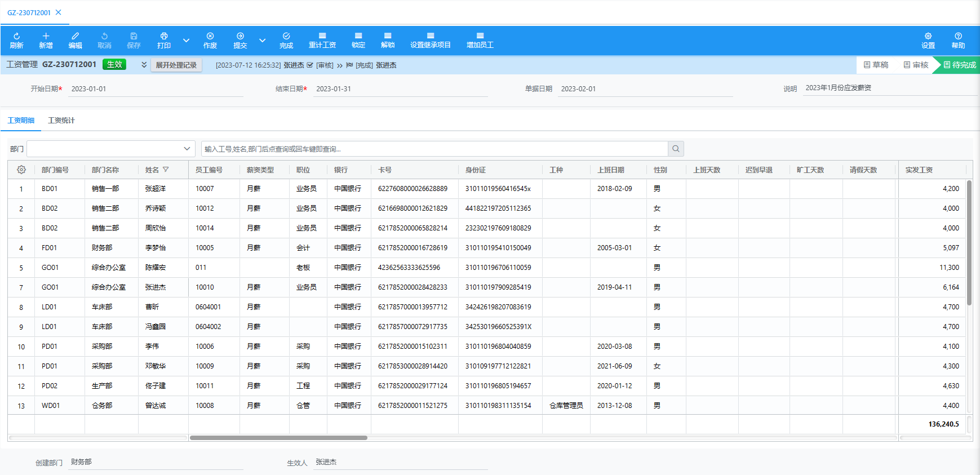Click the 姓名 column filter icon
The width and height of the screenshot is (980, 475).
pos(166,170)
